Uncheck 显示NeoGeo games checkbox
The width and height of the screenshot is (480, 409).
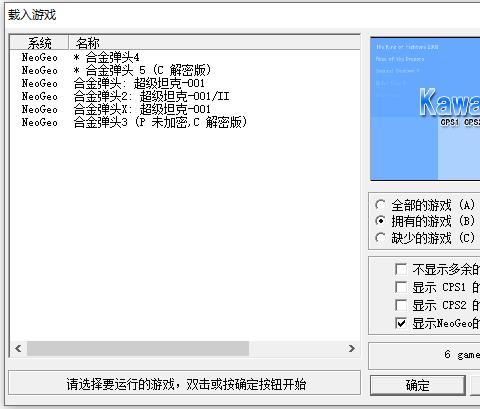pyautogui.click(x=401, y=323)
